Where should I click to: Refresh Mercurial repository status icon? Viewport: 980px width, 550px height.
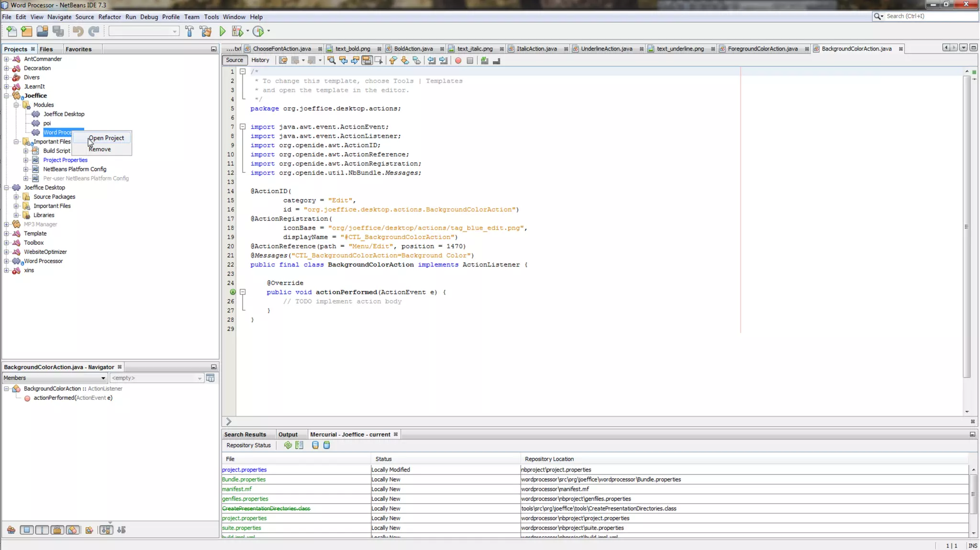[x=288, y=445]
